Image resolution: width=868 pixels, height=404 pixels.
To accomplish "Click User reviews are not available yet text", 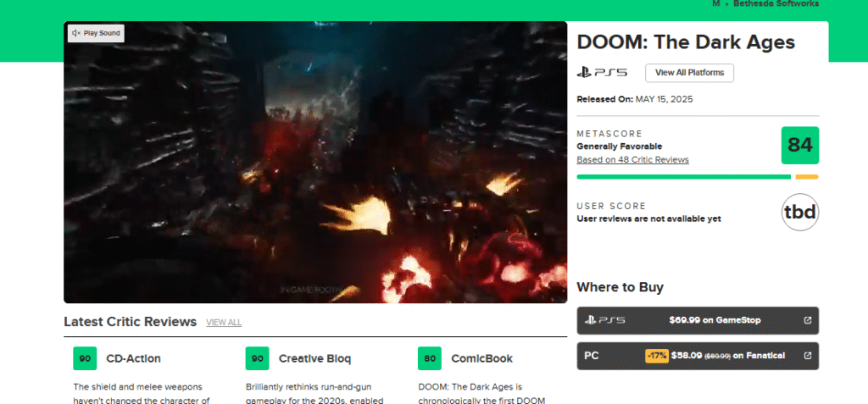I will pyautogui.click(x=648, y=219).
